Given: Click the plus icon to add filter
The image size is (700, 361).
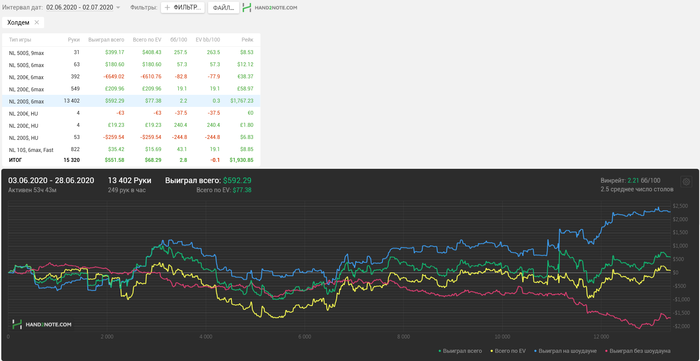Looking at the screenshot, I should coord(167,8).
